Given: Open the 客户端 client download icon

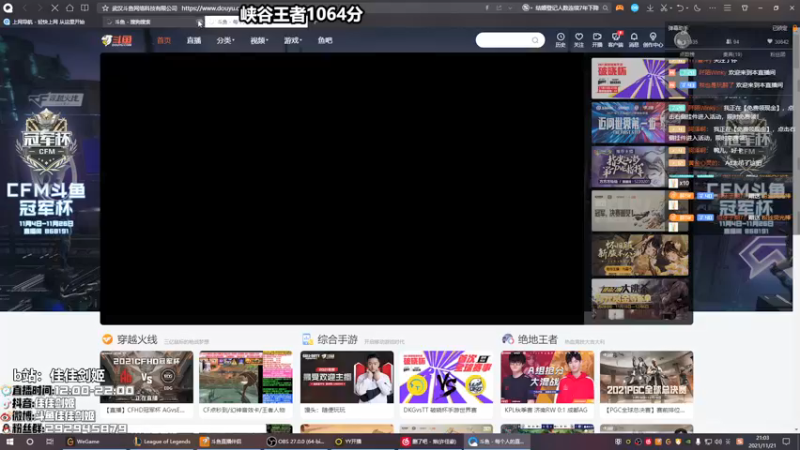Looking at the screenshot, I should tap(615, 40).
